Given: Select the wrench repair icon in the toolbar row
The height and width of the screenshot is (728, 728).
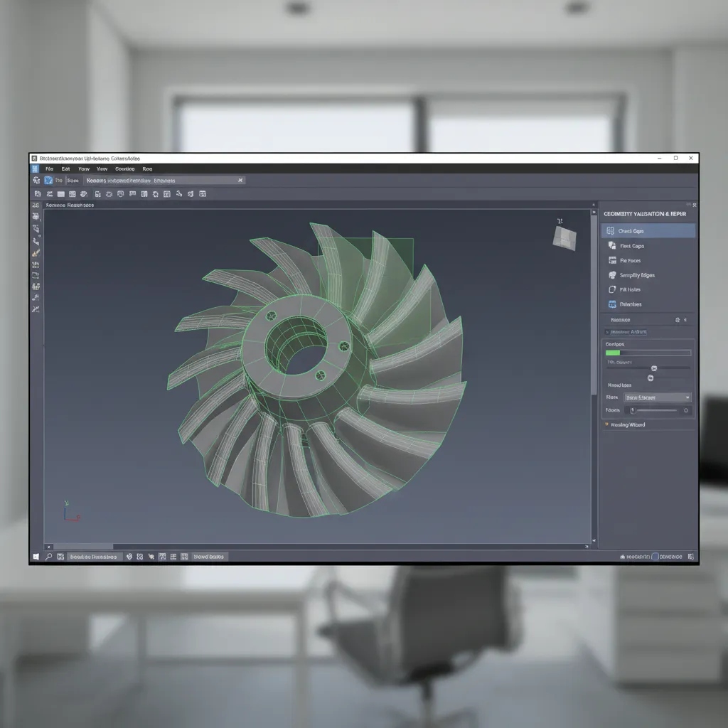Looking at the screenshot, I should click(179, 193).
